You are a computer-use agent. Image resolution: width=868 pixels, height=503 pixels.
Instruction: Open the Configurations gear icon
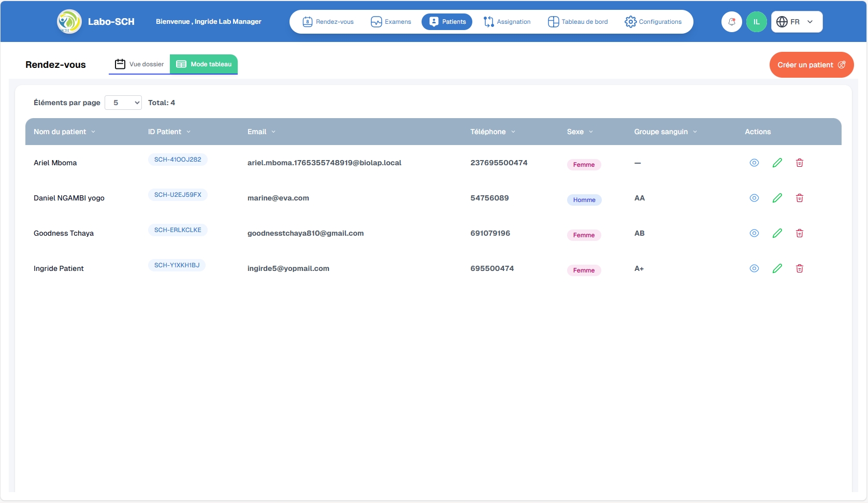[631, 21]
